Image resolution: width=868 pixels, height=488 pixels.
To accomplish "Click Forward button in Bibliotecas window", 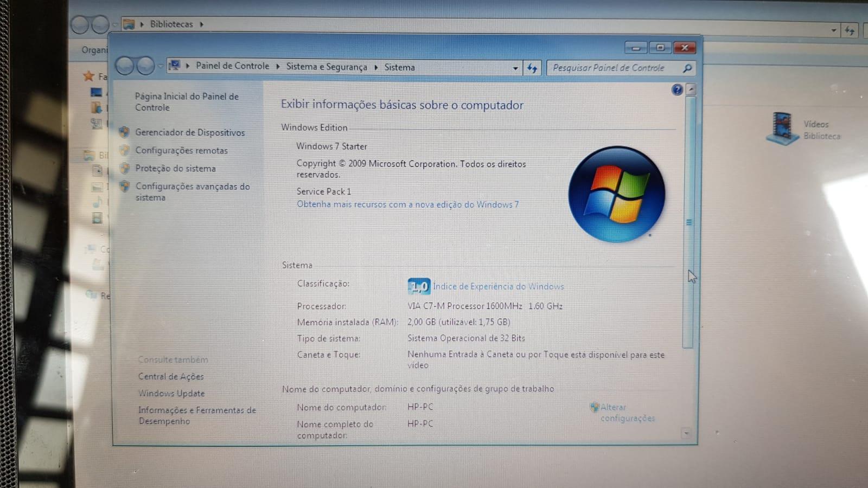I will point(100,24).
